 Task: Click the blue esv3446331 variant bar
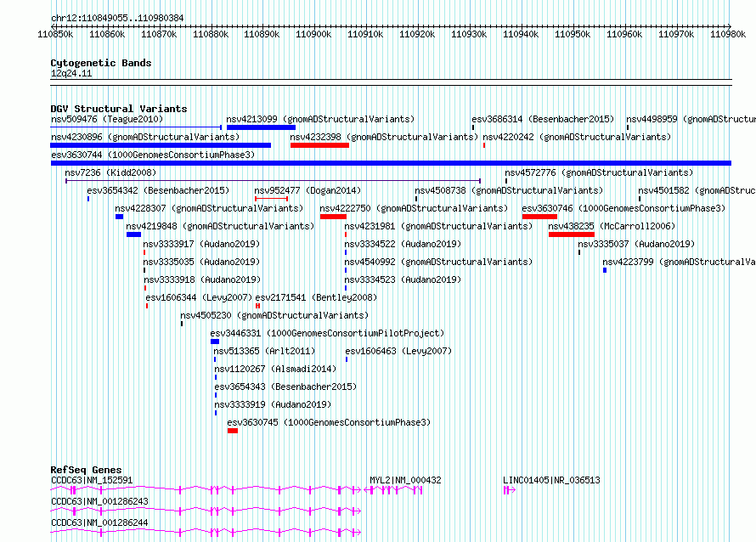pos(215,342)
